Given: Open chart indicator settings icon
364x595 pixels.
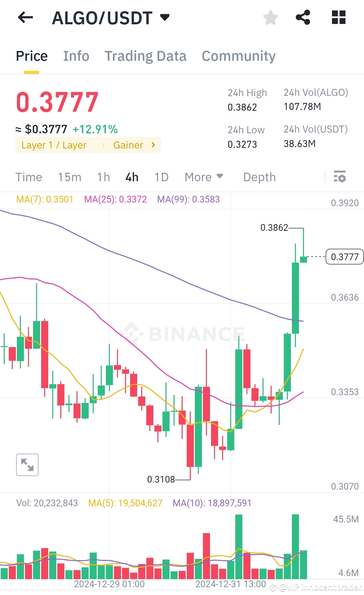Looking at the screenshot, I should 340,177.
